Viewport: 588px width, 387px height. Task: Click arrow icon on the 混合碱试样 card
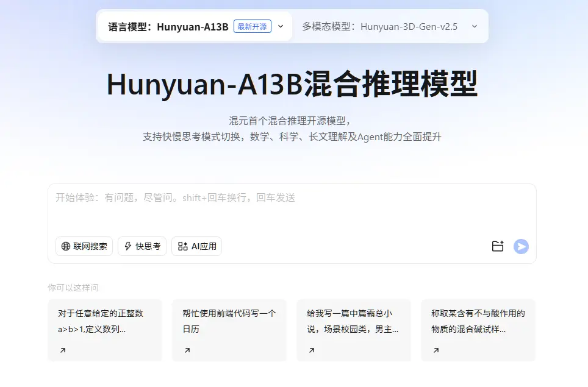pyautogui.click(x=436, y=350)
